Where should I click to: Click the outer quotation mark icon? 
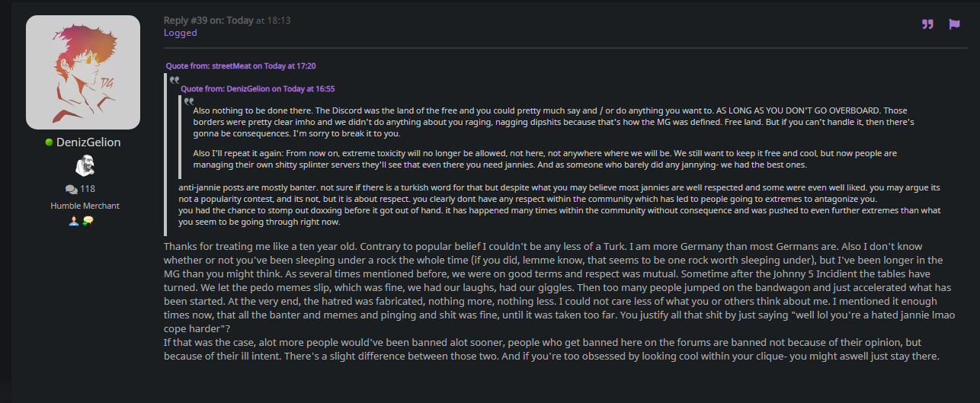pos(175,79)
